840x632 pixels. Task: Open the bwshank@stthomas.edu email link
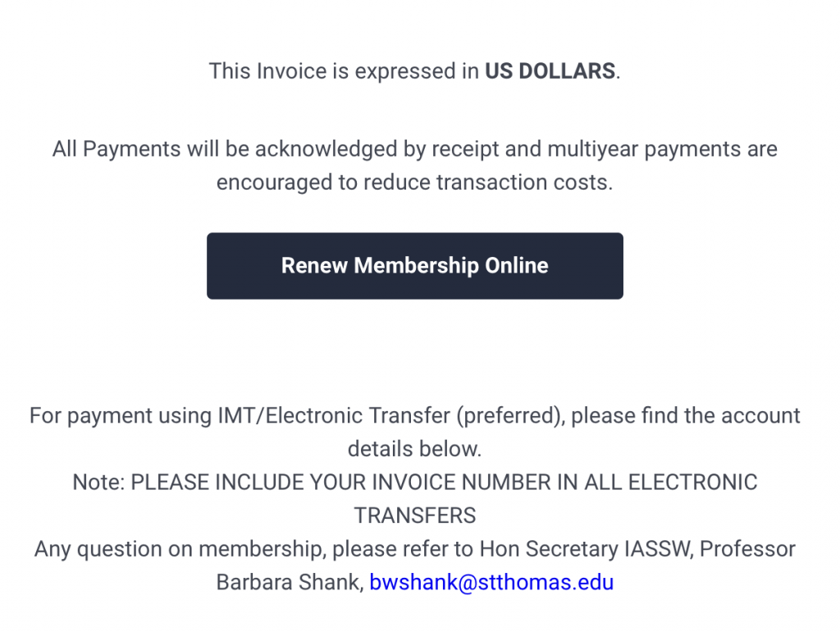(x=491, y=582)
